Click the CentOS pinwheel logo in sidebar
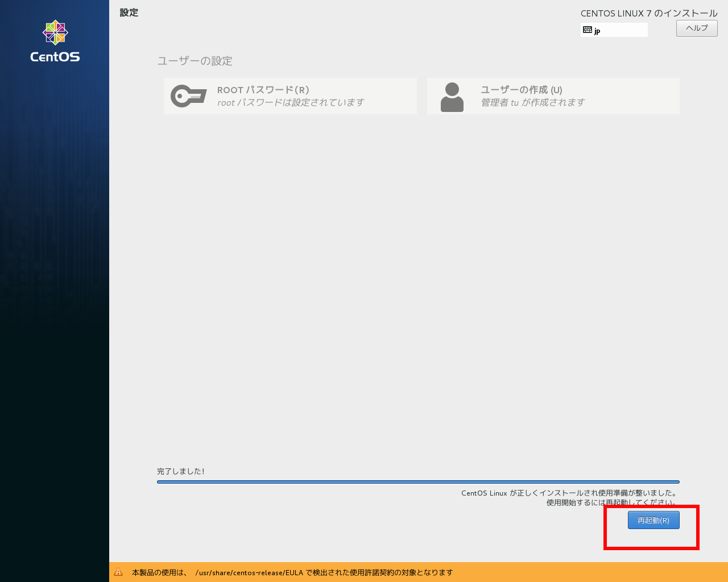 tap(55, 33)
